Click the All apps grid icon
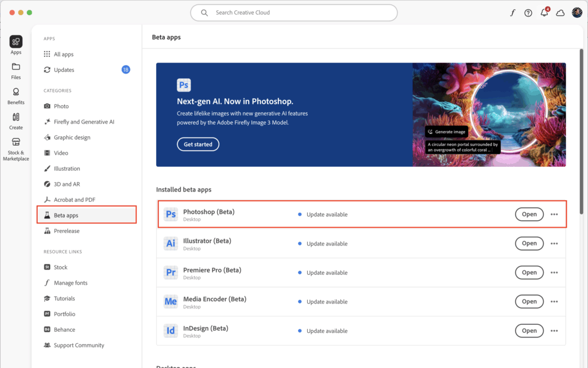The image size is (588, 368). click(47, 54)
